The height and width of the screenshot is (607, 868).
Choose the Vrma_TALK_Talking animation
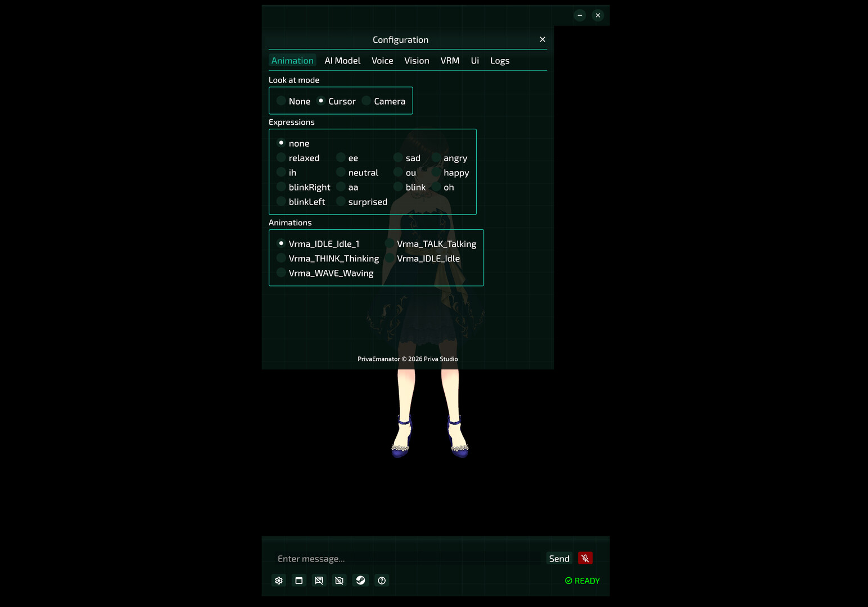pyautogui.click(x=431, y=244)
